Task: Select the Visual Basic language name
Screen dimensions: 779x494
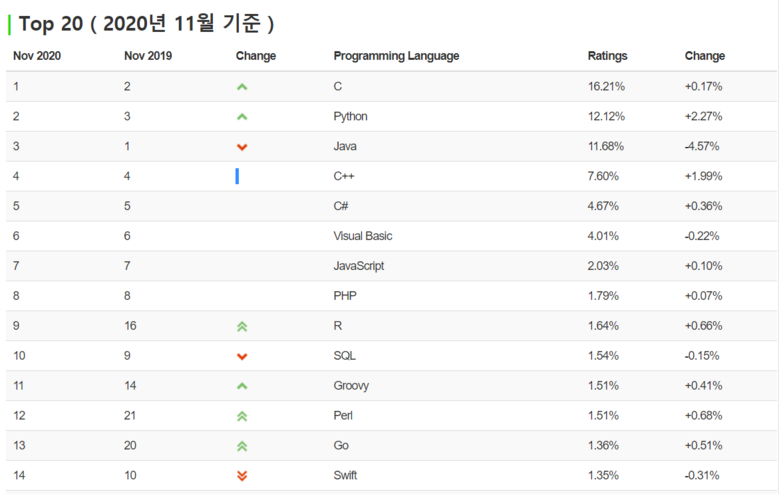Action: click(x=363, y=236)
